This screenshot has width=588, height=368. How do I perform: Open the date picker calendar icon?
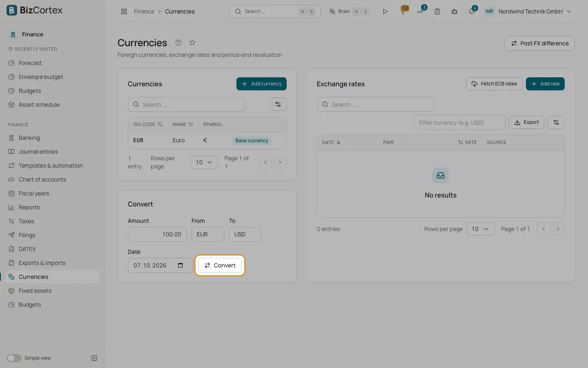tap(180, 265)
